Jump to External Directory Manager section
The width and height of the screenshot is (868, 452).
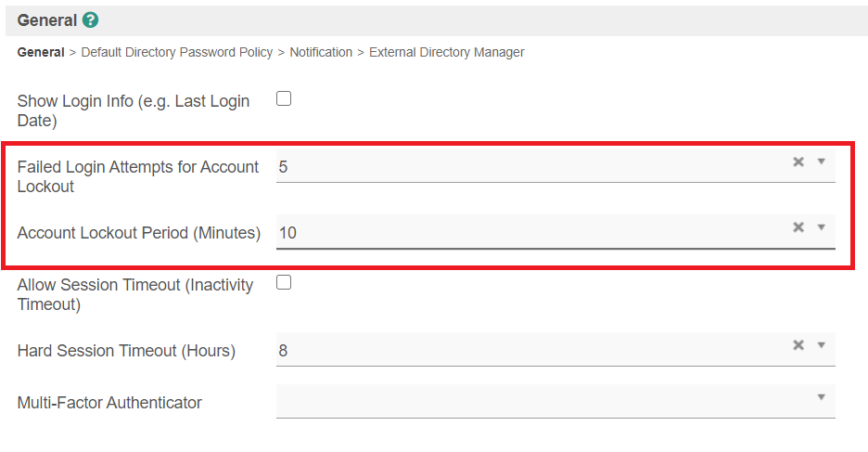446,53
